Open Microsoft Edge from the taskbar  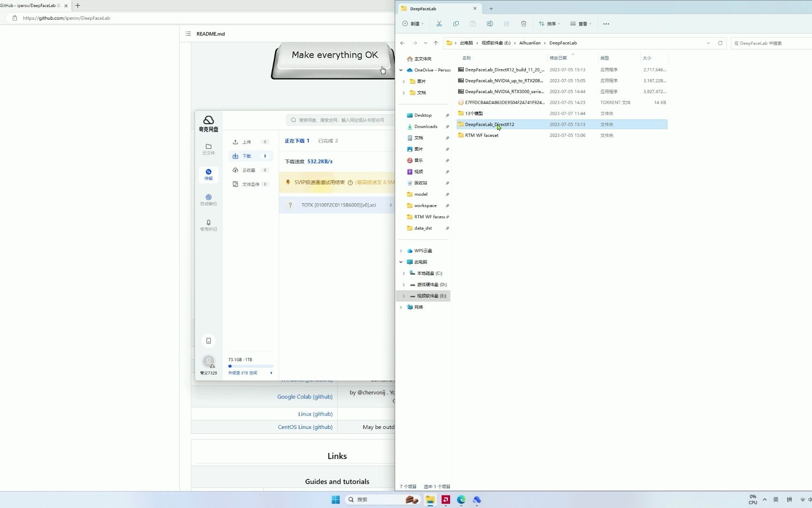(461, 500)
